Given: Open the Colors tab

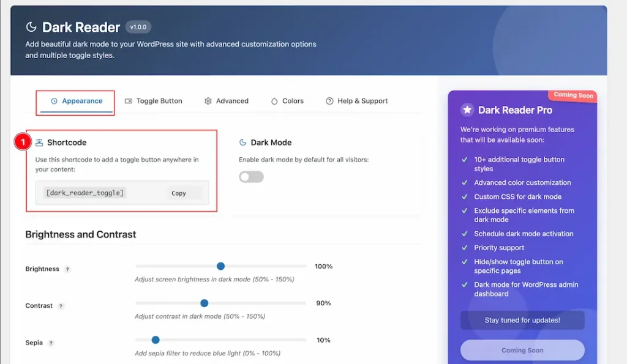Looking at the screenshot, I should 287,101.
